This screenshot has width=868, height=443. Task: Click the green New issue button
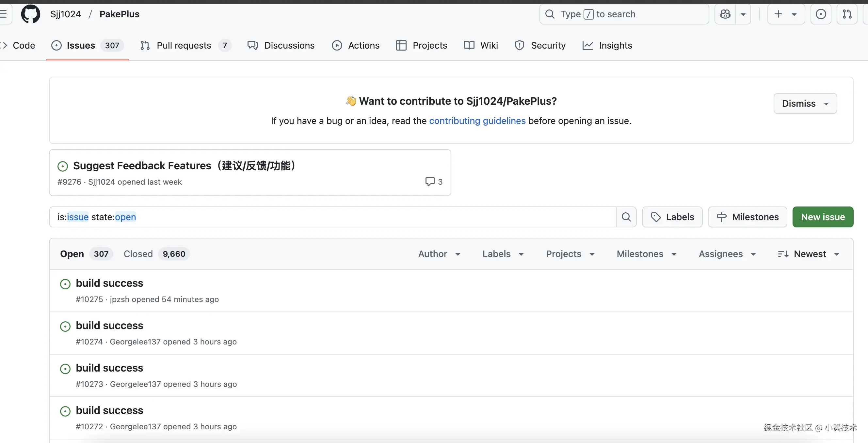pyautogui.click(x=823, y=217)
